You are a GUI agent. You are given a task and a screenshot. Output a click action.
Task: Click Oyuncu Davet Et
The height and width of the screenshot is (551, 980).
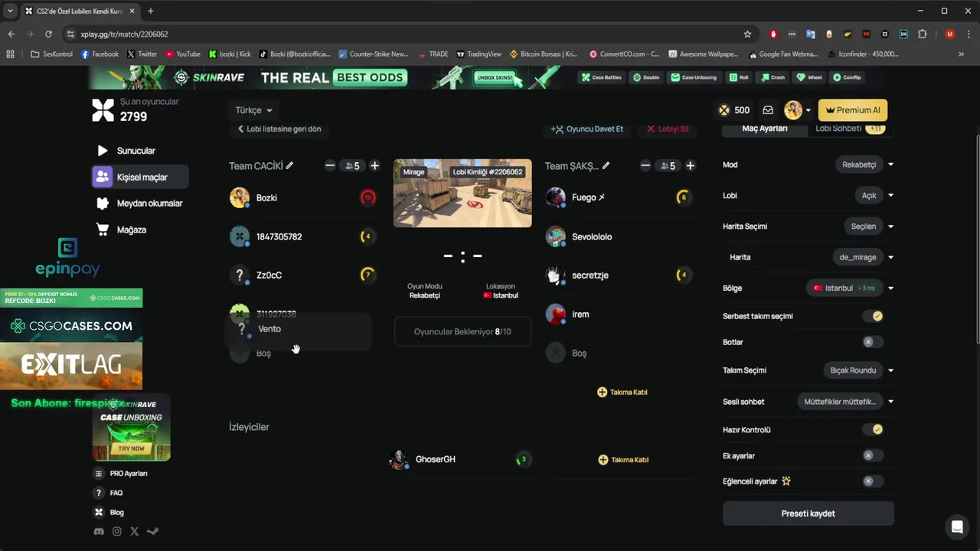(x=587, y=129)
